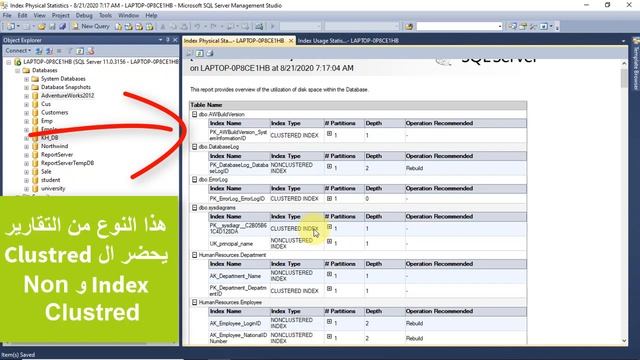Image resolution: width=640 pixels, height=360 pixels.
Task: Switch to the Index Usage Statistics tab
Action: coord(348,41)
